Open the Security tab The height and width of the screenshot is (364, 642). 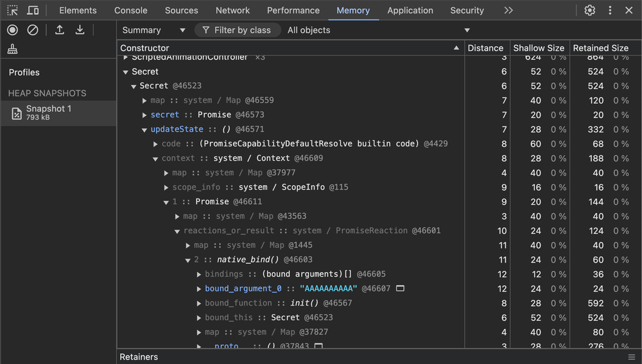click(x=467, y=10)
